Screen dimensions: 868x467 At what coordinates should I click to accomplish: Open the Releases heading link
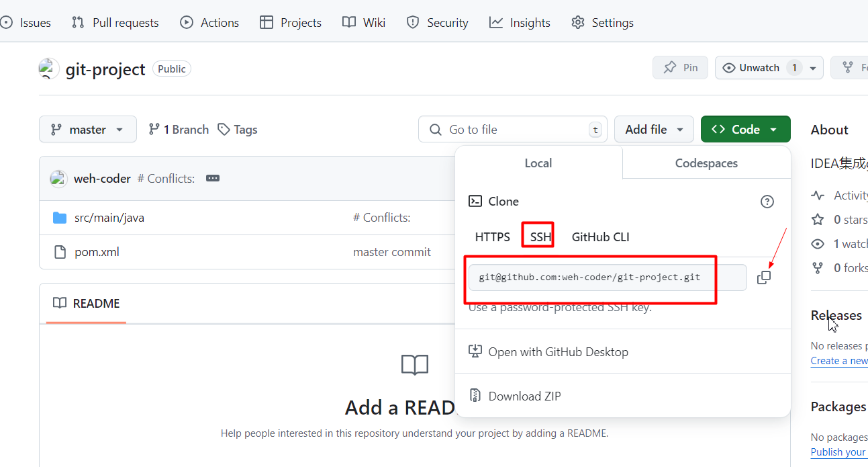click(x=836, y=315)
